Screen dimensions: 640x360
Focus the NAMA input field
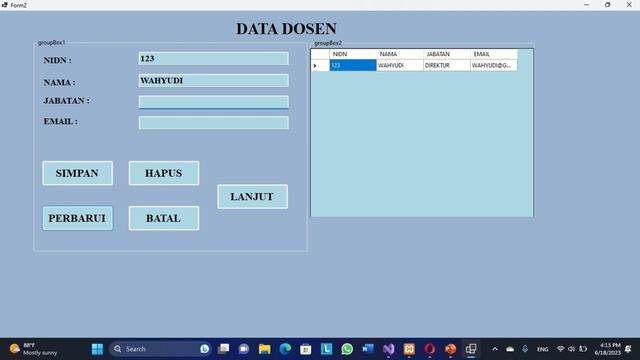[213, 80]
